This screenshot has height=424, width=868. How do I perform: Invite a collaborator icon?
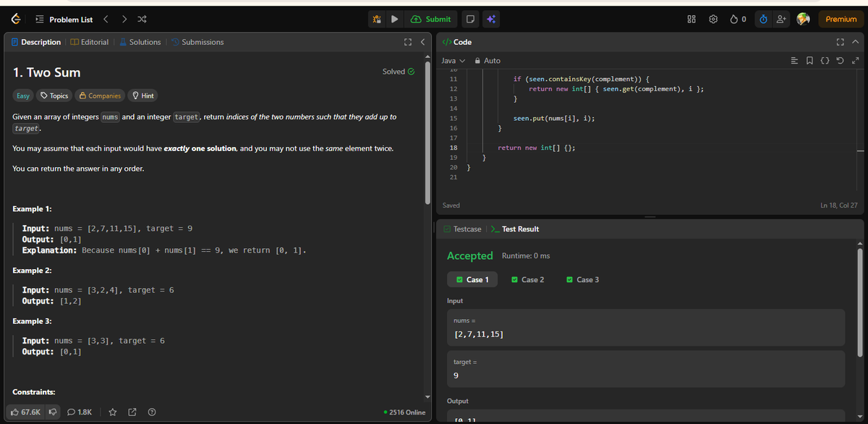(x=782, y=20)
